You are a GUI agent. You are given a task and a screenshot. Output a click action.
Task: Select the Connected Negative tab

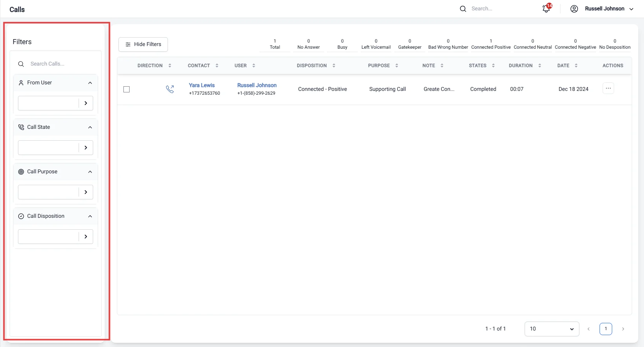click(575, 44)
